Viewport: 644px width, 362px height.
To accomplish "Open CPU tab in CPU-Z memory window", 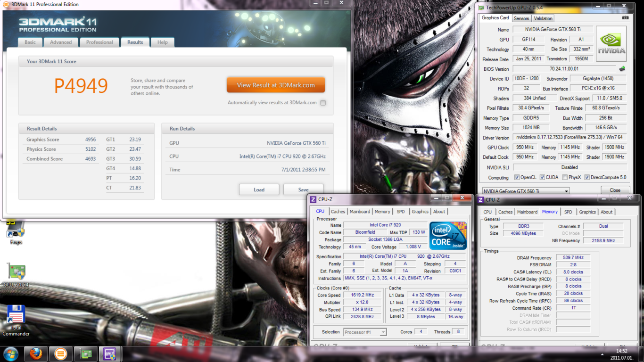I will [x=487, y=212].
